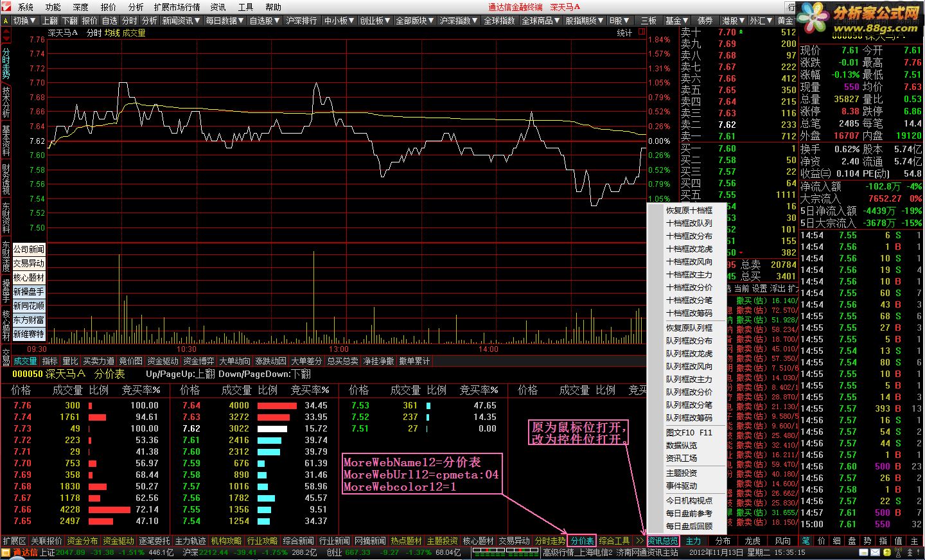Click the 下翻 toolbar button
Viewport: 925px width, 560px height.
point(70,21)
